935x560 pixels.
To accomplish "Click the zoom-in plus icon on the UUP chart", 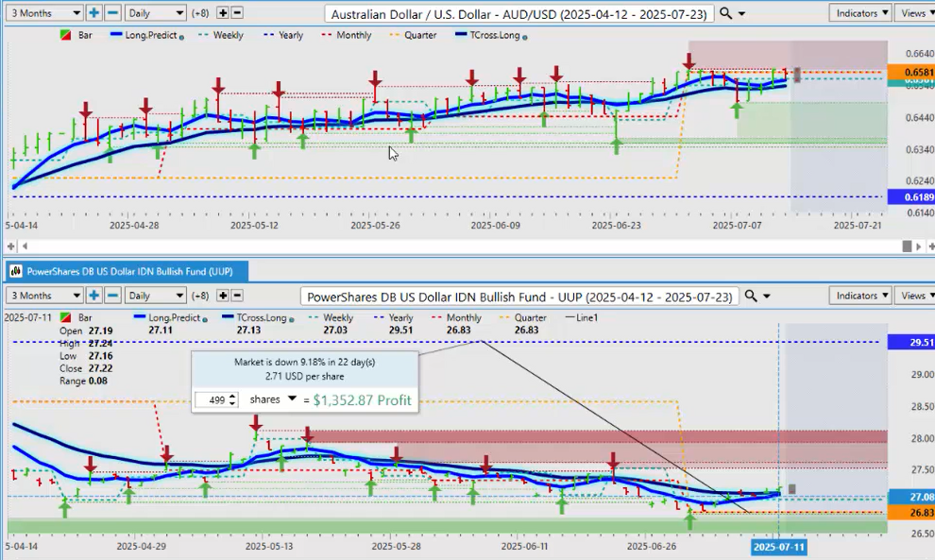I will coord(94,296).
